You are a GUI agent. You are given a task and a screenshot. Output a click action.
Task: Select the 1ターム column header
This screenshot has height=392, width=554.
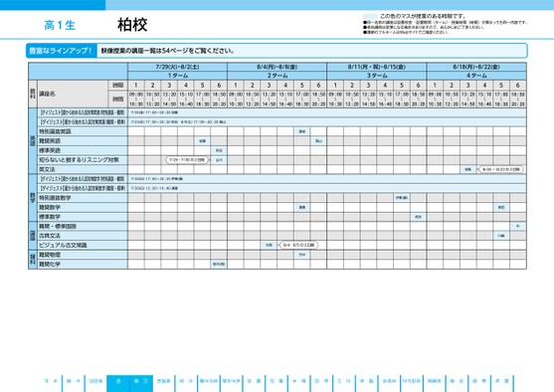(178, 76)
